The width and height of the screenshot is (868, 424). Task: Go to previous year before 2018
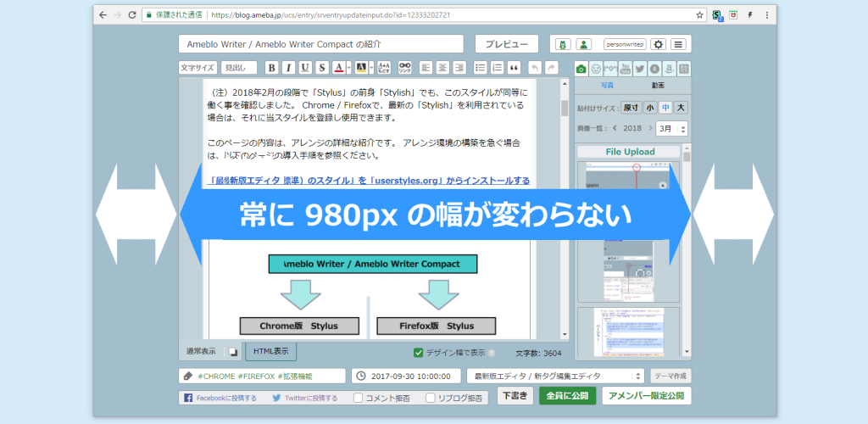(x=615, y=128)
